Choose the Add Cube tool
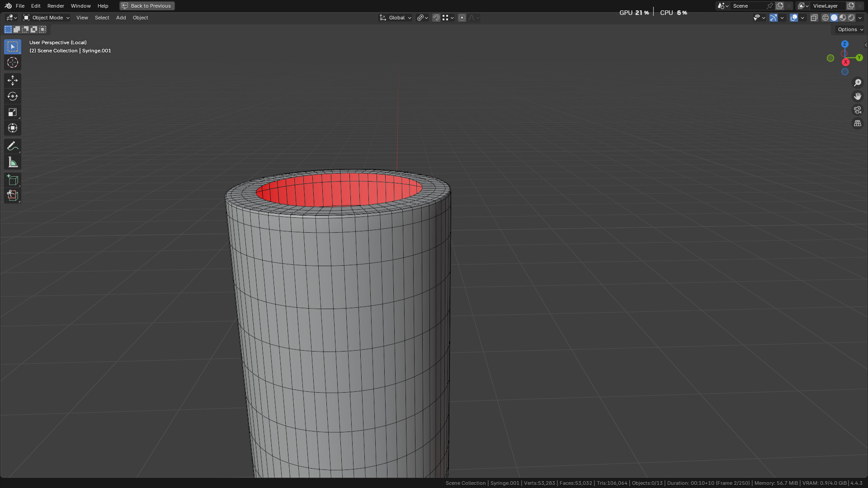The image size is (868, 488). click(13, 180)
